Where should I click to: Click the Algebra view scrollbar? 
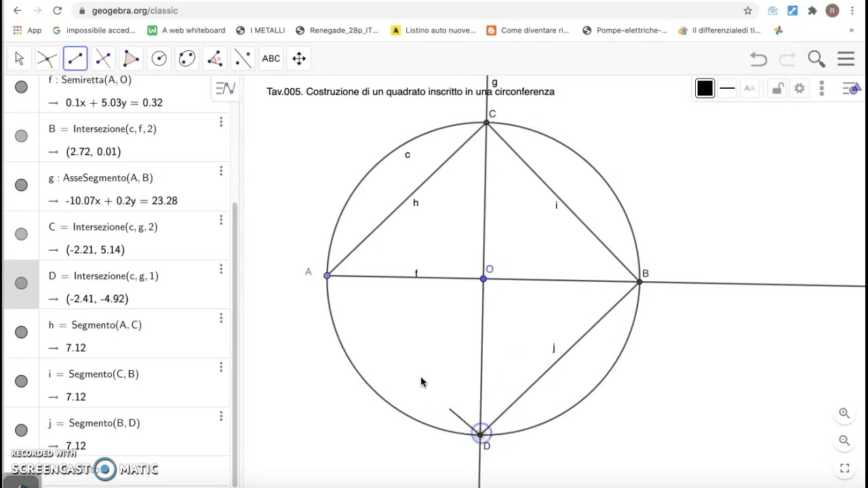point(235,344)
